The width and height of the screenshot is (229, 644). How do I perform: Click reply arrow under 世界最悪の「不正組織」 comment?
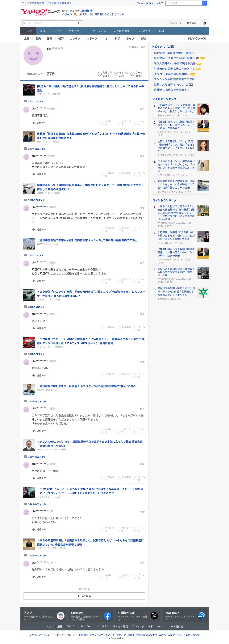point(34,478)
